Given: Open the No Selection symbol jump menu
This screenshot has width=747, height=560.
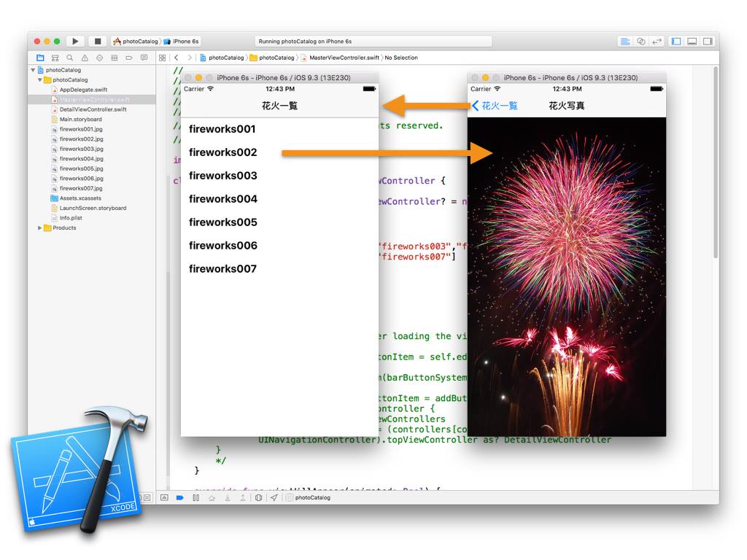Looking at the screenshot, I should point(401,58).
